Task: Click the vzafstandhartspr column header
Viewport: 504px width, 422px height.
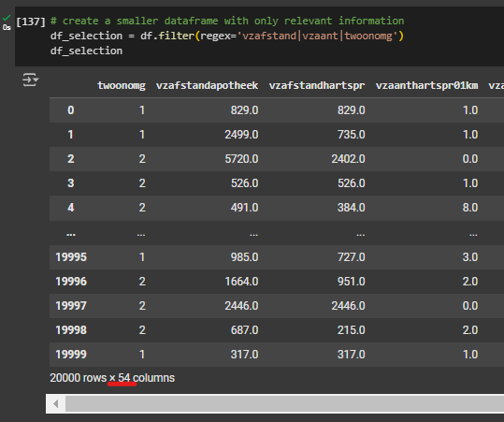Action: tap(317, 85)
